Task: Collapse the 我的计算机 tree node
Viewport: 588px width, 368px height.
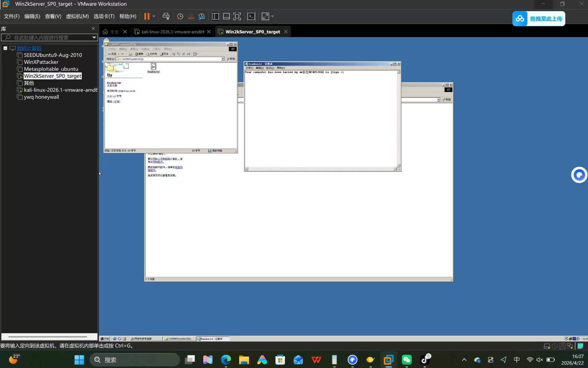Action: point(5,48)
